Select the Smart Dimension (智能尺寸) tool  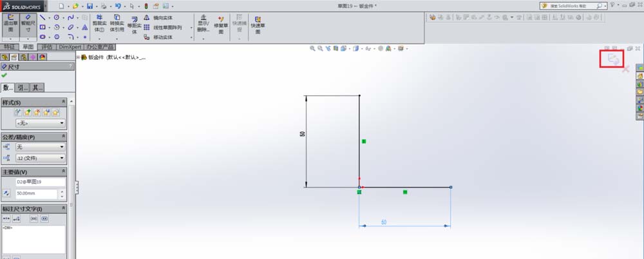point(28,24)
